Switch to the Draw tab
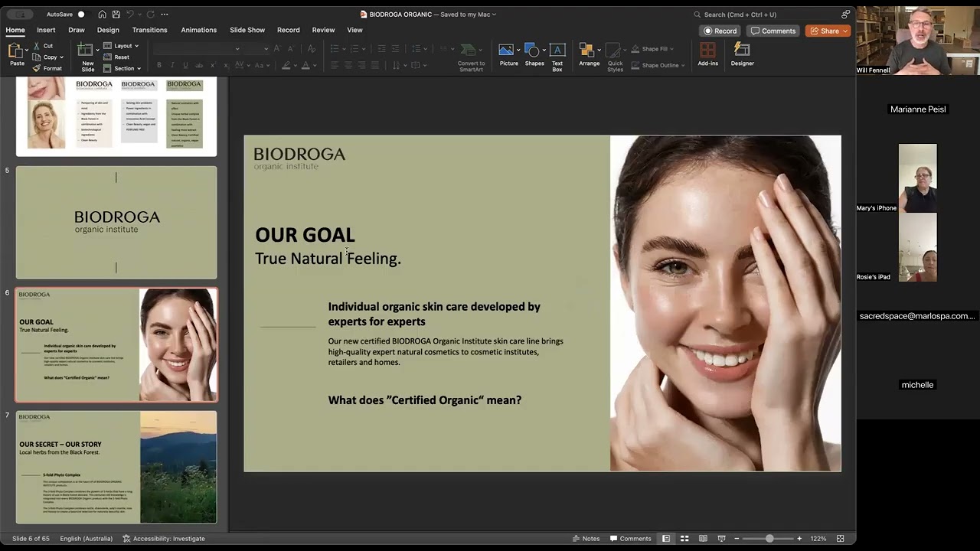 pyautogui.click(x=77, y=30)
